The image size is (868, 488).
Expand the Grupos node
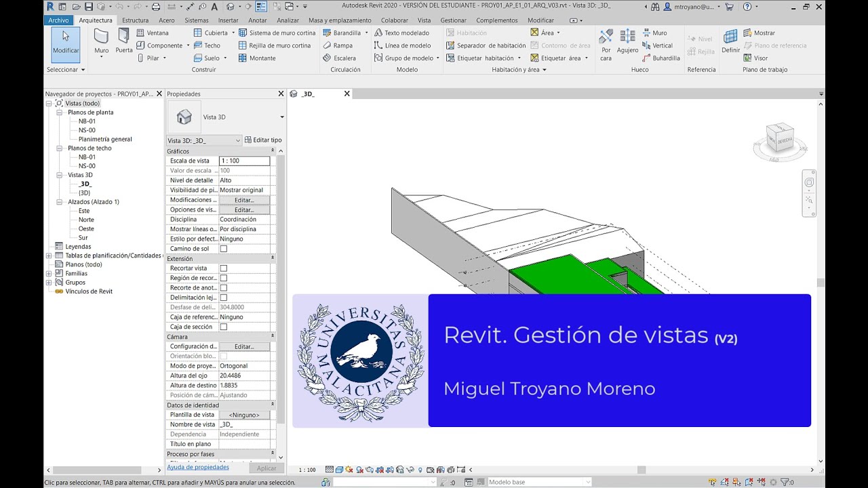(x=49, y=283)
